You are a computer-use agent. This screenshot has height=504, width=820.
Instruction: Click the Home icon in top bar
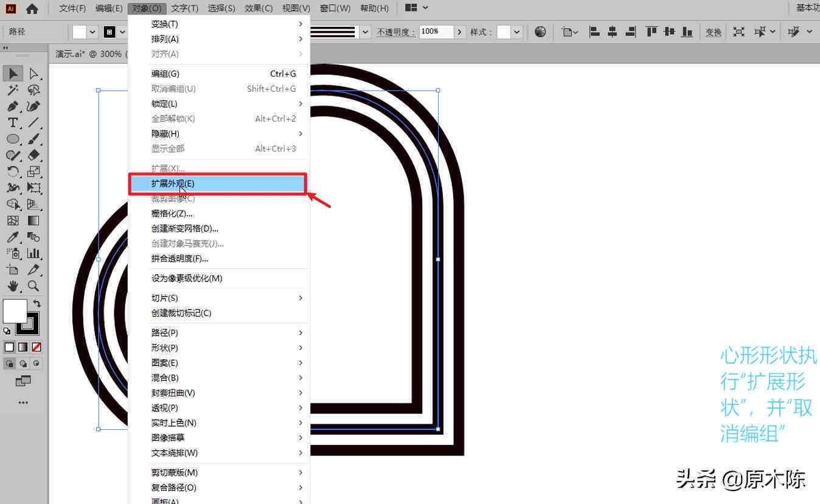32,9
